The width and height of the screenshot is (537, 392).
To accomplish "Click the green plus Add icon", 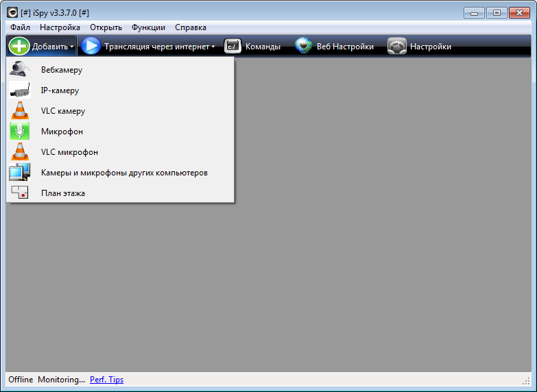I will [19, 46].
